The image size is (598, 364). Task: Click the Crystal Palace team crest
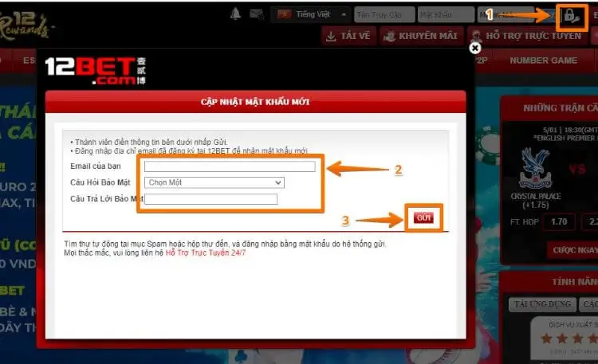point(529,167)
